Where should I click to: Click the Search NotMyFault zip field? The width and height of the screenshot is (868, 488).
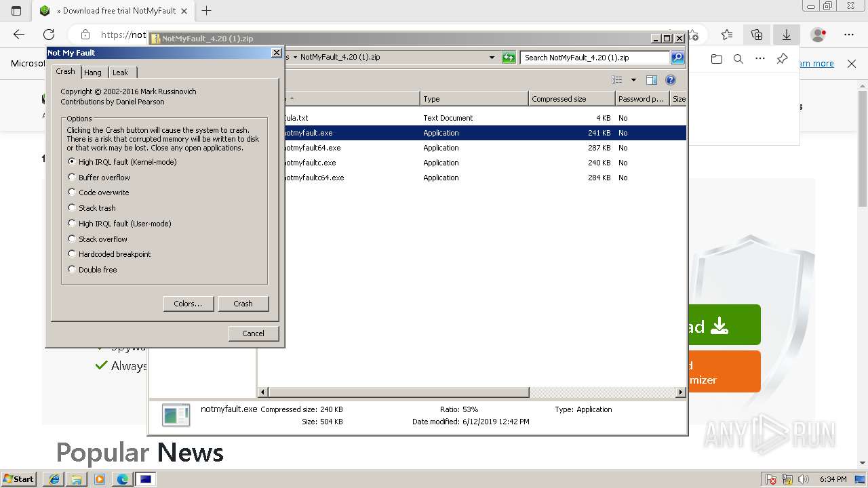point(595,58)
